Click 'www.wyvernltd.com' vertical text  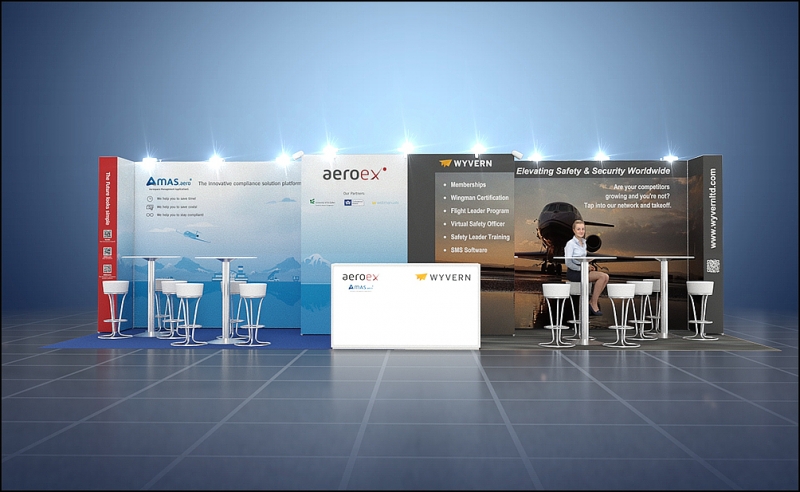(x=713, y=208)
